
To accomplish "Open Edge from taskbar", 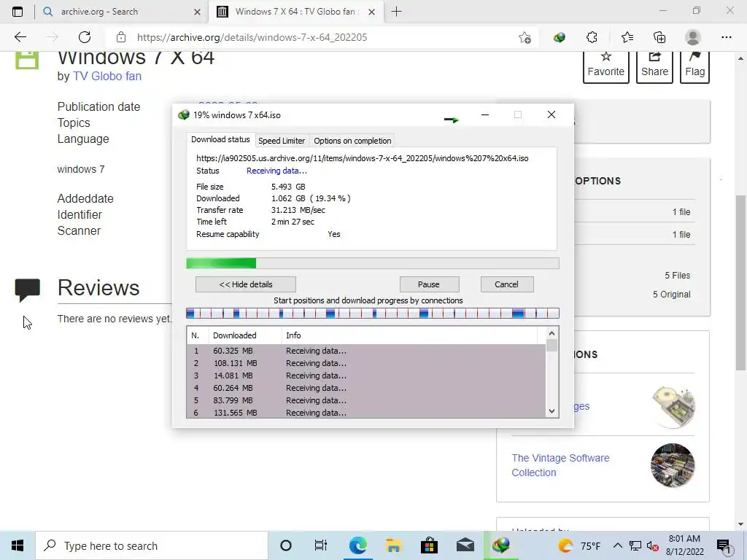I will 357,545.
